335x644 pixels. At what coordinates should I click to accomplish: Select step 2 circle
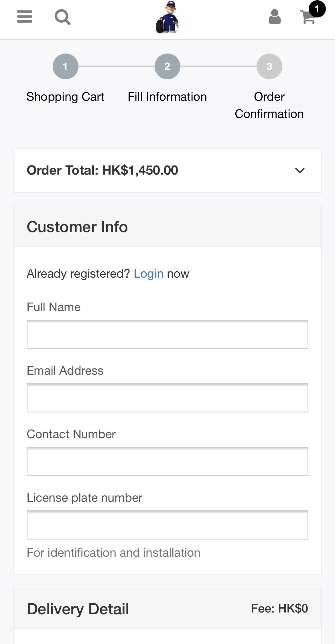(167, 66)
